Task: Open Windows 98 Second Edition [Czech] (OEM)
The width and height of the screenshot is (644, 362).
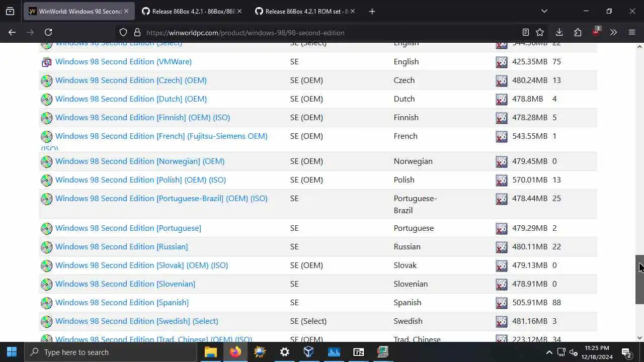Action: pyautogui.click(x=131, y=80)
